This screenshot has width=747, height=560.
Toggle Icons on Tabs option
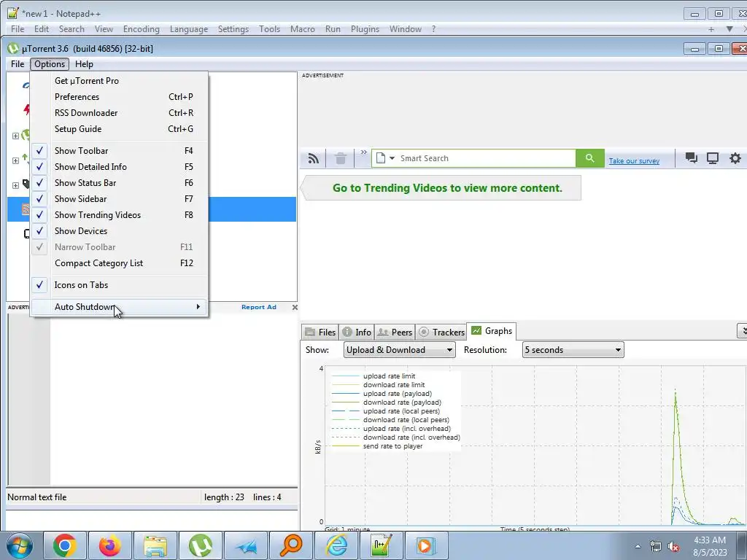coord(119,285)
